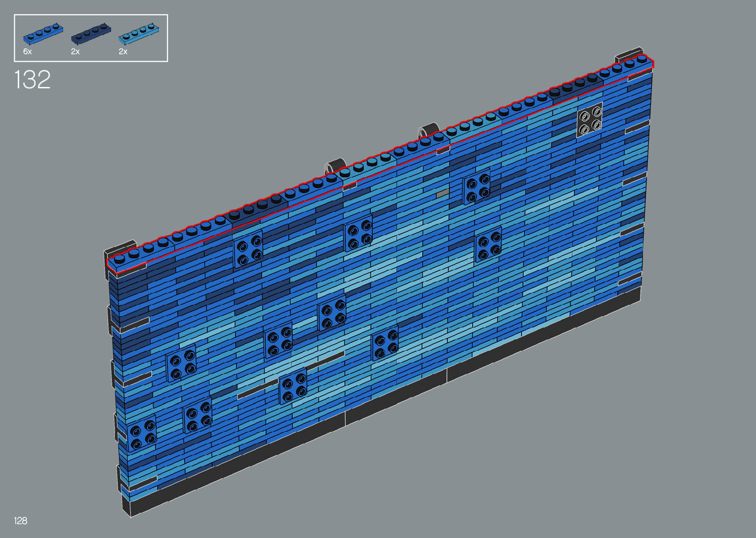
Task: Click "2x" under the light blue plate
Action: (123, 51)
